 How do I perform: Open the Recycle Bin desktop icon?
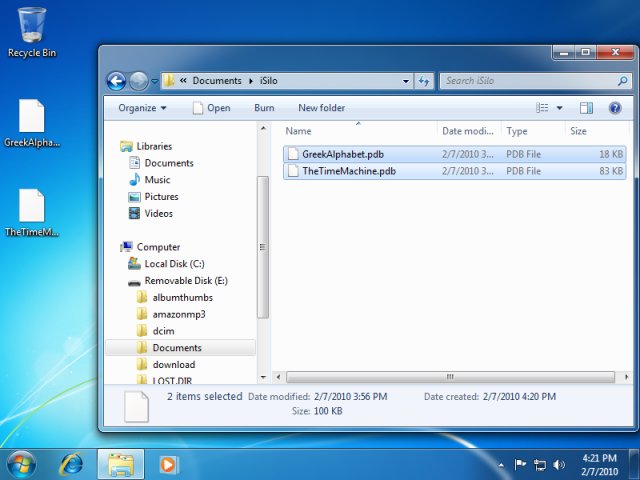(x=32, y=32)
